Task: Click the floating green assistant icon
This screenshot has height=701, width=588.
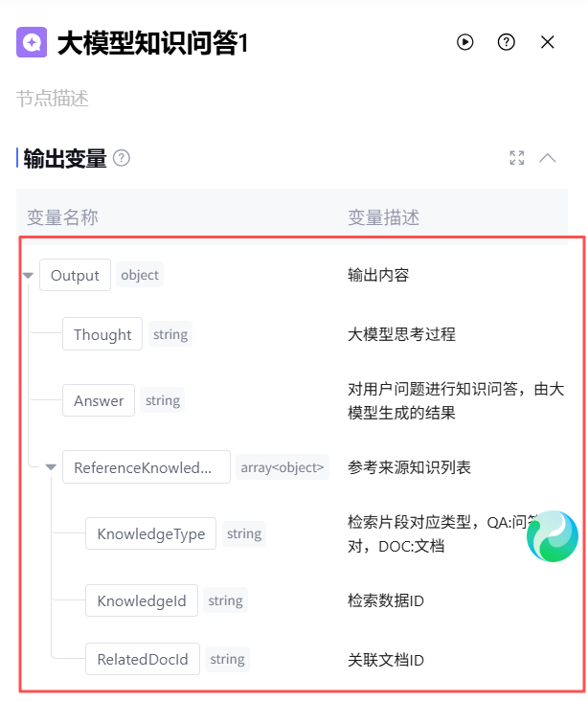Action: point(553,536)
